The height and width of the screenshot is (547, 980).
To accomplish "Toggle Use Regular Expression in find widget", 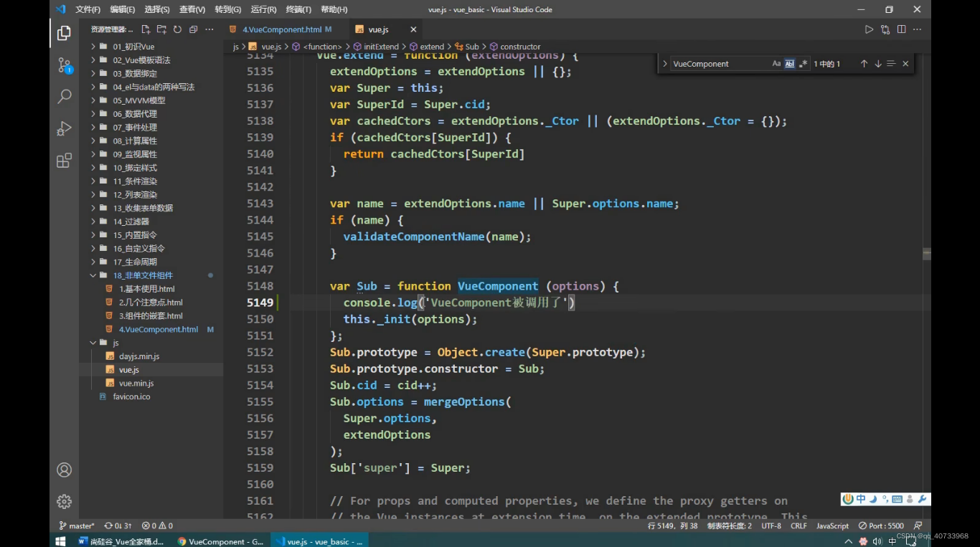I will point(803,64).
